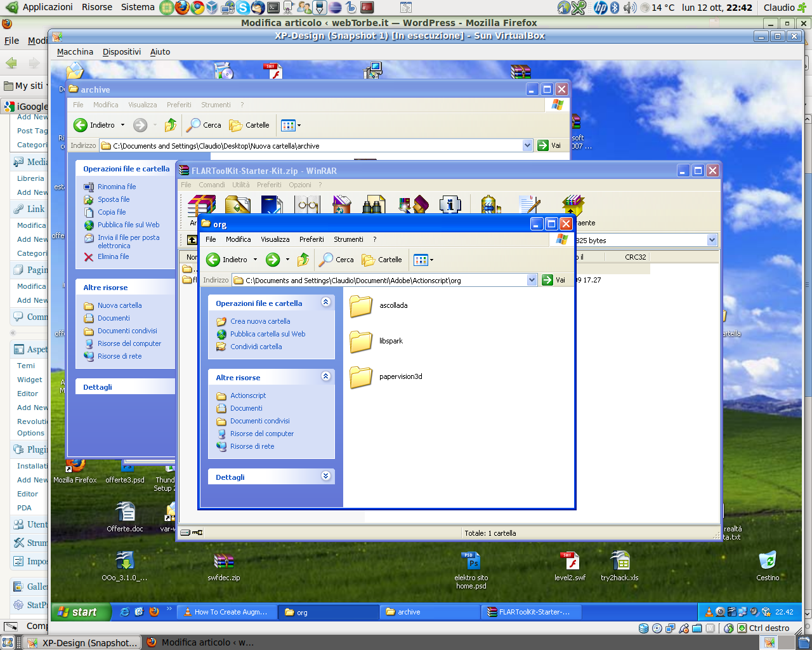Image resolution: width=812 pixels, height=650 pixels.
Task: Open Cerca search in org window toolbar
Action: coord(336,260)
